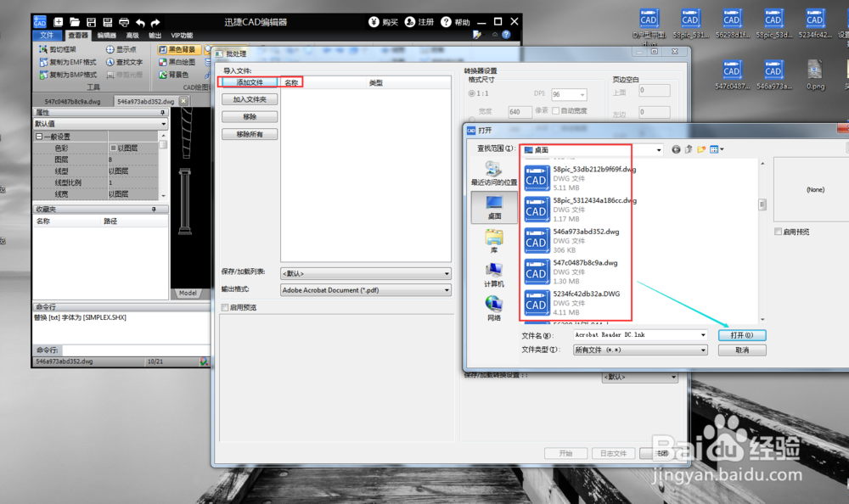Select the 547c0487... desktop CAD file icon
This screenshot has width=849, height=504.
tap(732, 75)
